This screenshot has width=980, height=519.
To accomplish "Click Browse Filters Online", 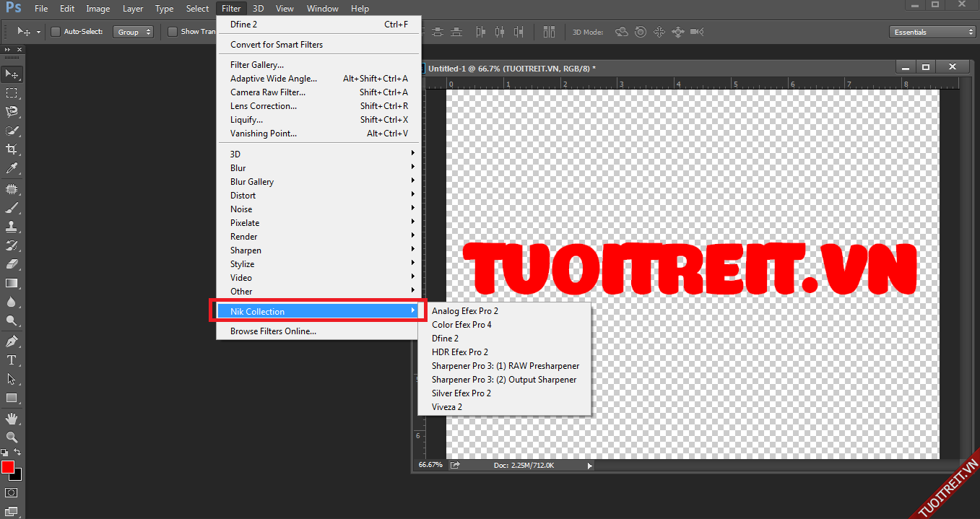I will (273, 331).
